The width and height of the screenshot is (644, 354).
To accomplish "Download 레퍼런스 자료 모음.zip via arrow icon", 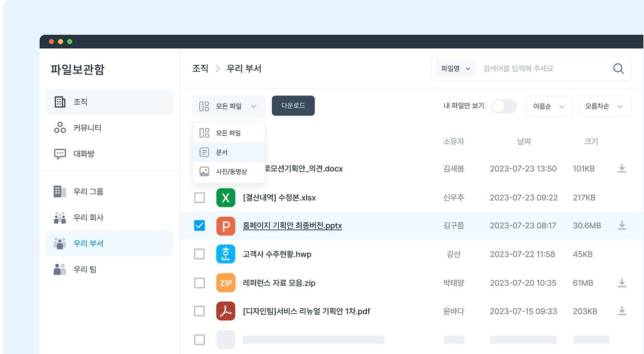I will pyautogui.click(x=622, y=283).
